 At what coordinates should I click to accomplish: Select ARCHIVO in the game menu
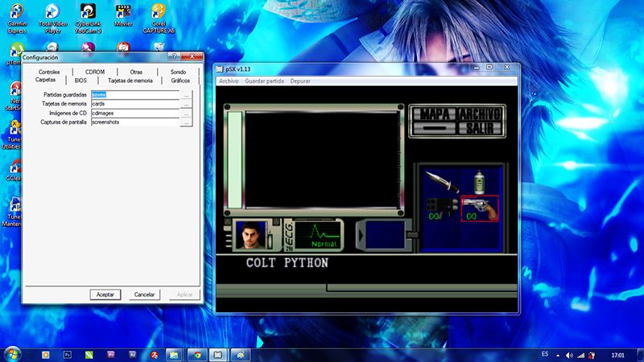(x=480, y=114)
